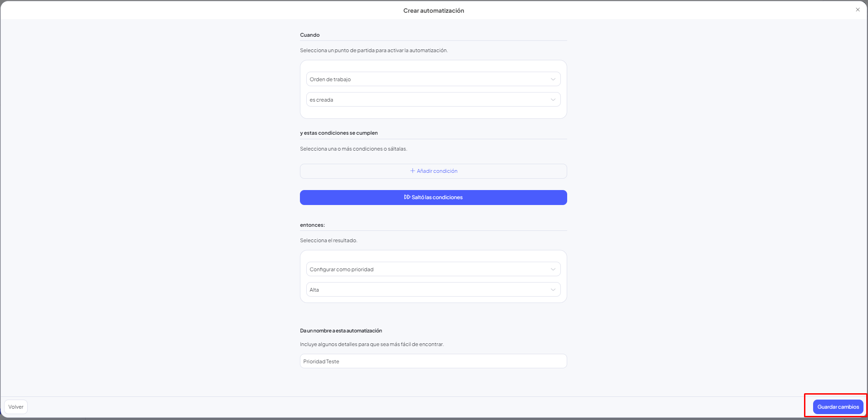
Task: Click the Selecciona una o más condiciones text
Action: tap(353, 149)
